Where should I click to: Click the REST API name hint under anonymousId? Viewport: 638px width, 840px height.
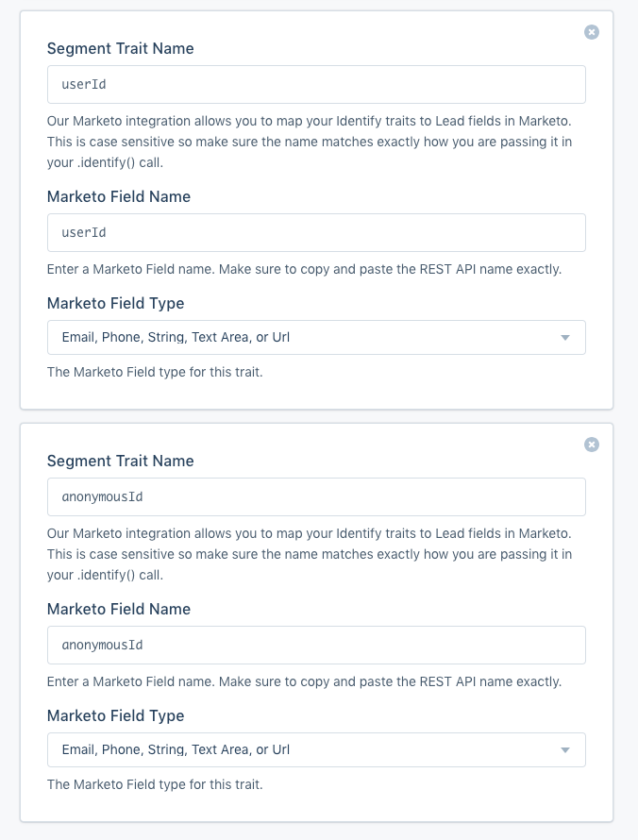pyautogui.click(x=304, y=681)
